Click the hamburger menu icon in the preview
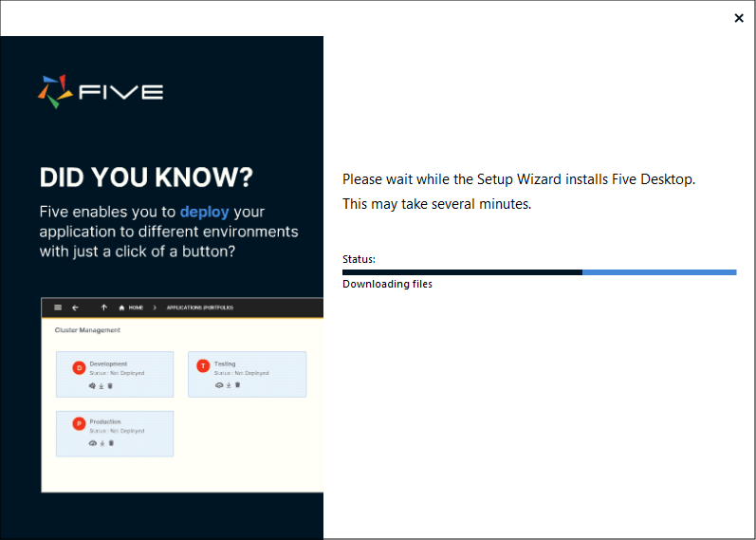756x540 pixels. coord(58,307)
